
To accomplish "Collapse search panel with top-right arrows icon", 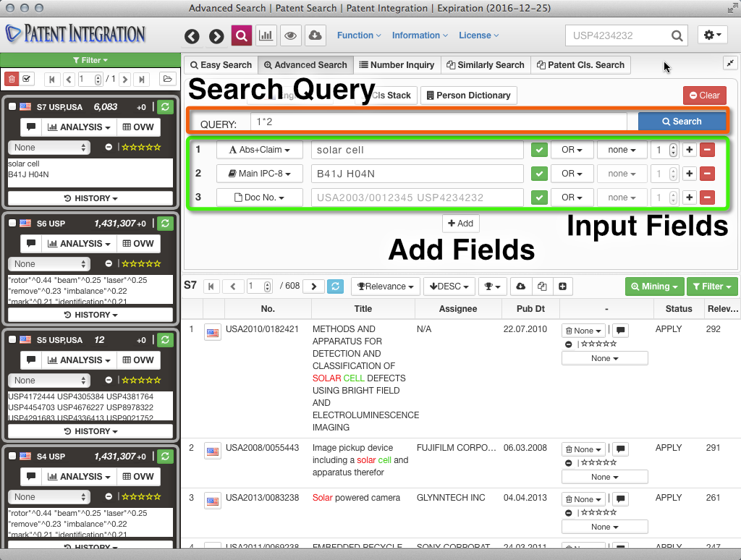I will click(x=730, y=63).
